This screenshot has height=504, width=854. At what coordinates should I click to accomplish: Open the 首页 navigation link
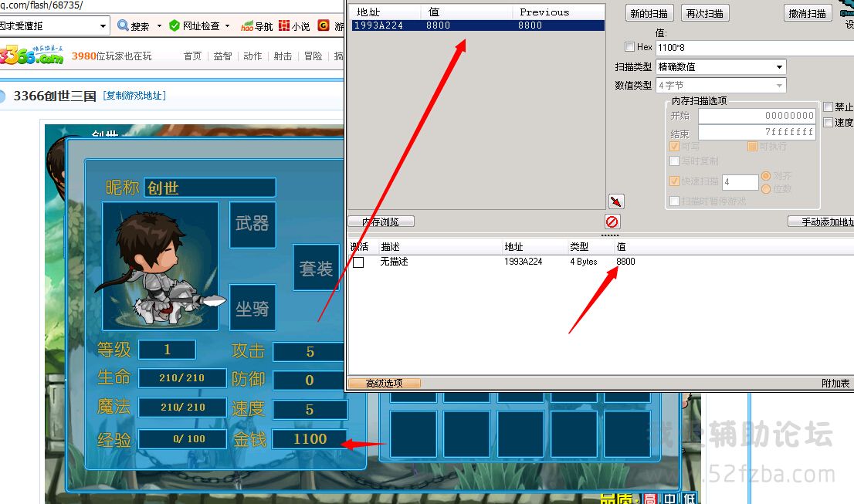pos(192,56)
